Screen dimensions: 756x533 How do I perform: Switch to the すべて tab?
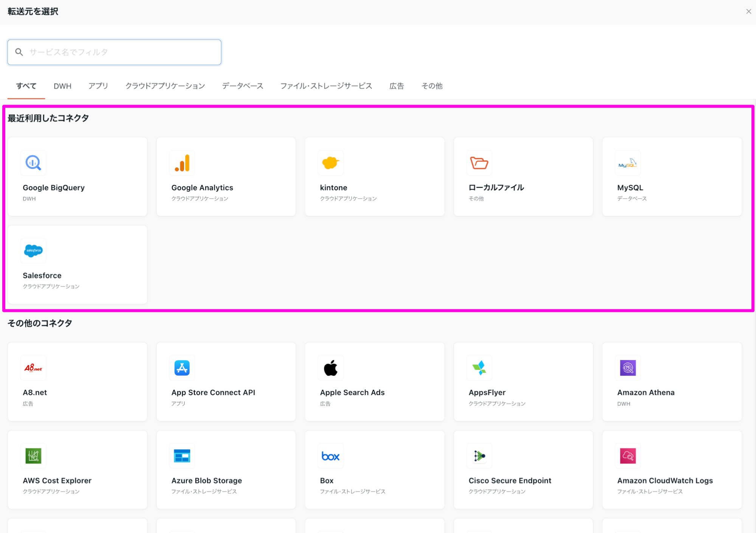pyautogui.click(x=26, y=86)
